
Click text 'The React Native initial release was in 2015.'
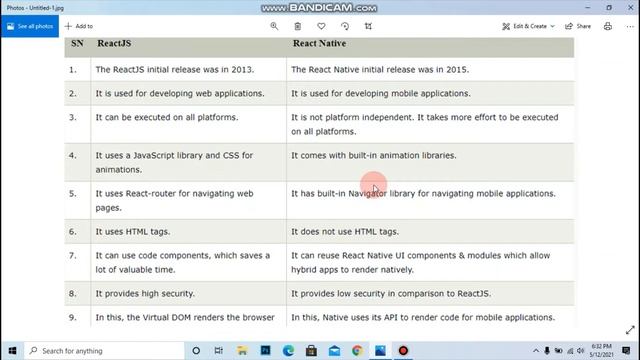[380, 69]
